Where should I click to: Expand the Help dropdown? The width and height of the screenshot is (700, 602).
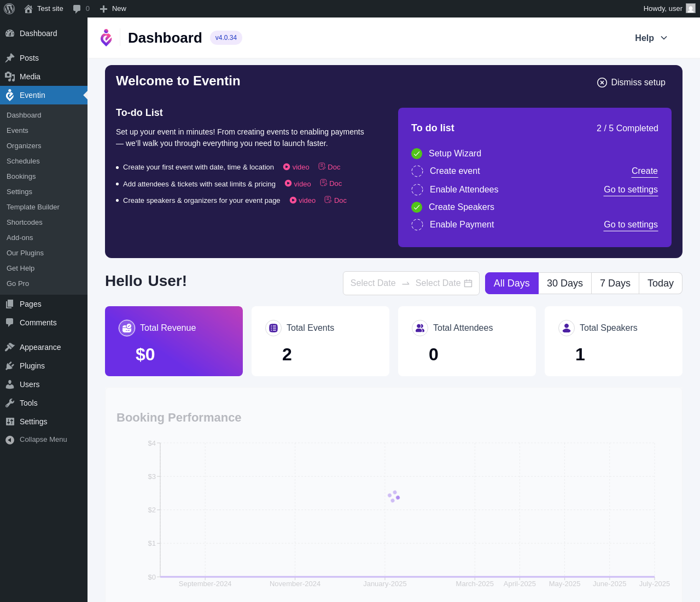point(651,38)
